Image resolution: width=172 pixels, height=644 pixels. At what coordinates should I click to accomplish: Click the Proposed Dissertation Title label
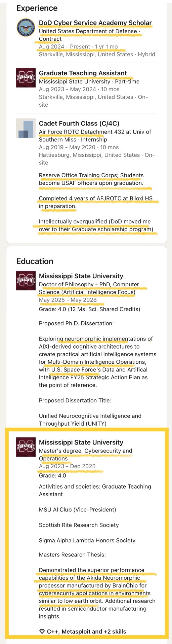point(75,400)
